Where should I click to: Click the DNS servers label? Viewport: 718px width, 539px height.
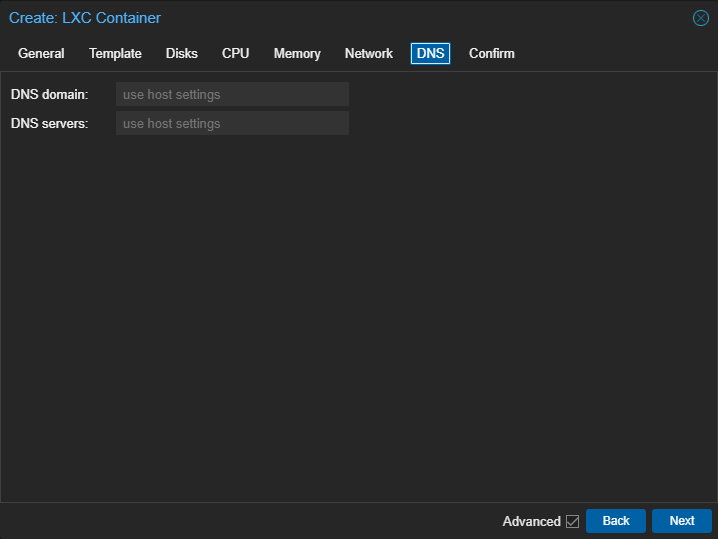pyautogui.click(x=49, y=123)
